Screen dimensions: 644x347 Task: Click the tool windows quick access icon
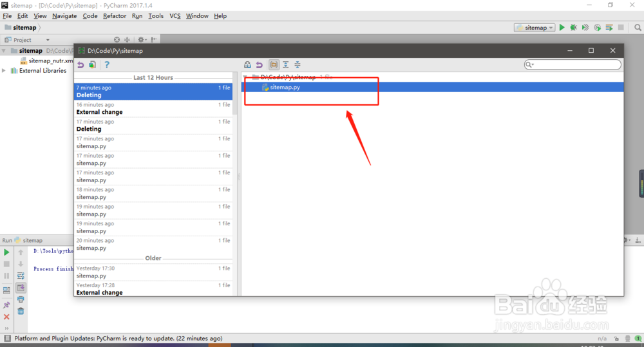(x=7, y=339)
